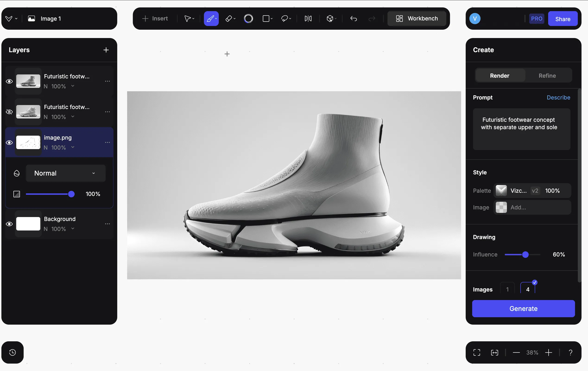
Task: Select the Lasso selection tool
Action: 285,19
